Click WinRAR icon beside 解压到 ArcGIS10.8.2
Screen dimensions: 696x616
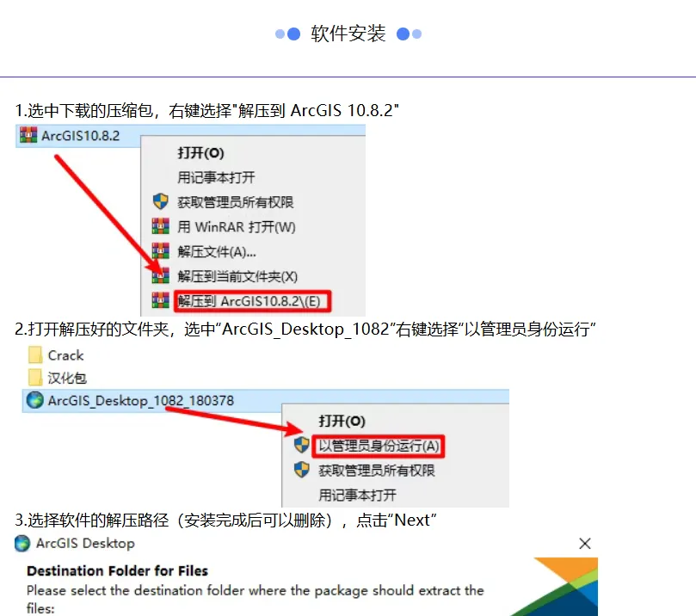160,300
